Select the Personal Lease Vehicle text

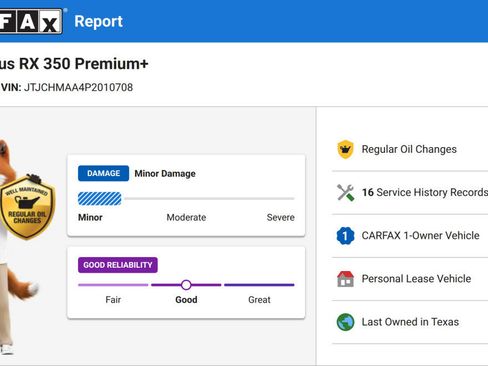coord(416,279)
